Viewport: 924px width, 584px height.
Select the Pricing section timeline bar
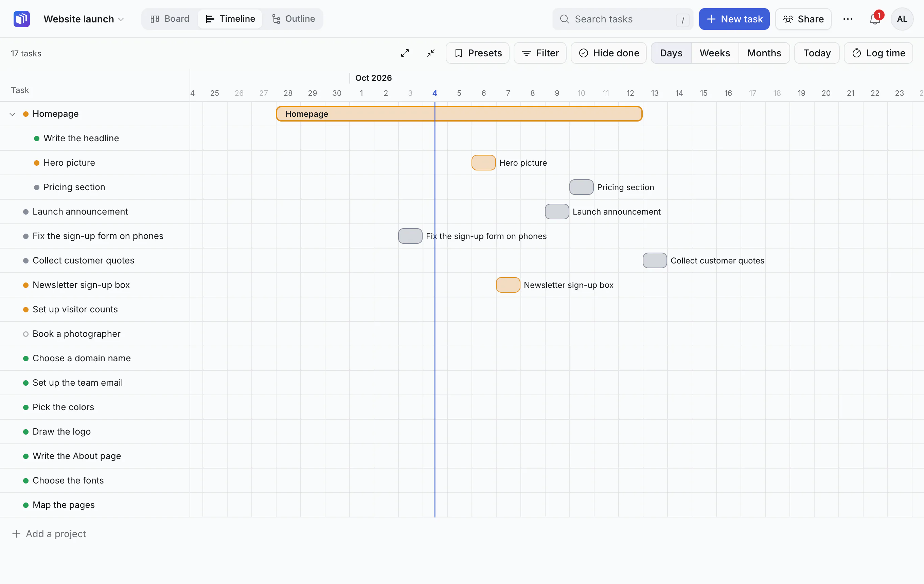click(x=581, y=187)
